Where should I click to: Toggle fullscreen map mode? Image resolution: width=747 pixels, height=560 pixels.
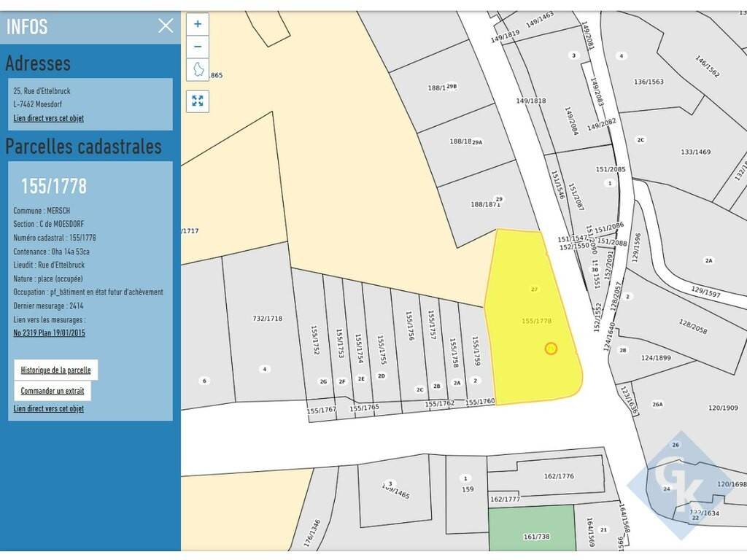tap(197, 101)
